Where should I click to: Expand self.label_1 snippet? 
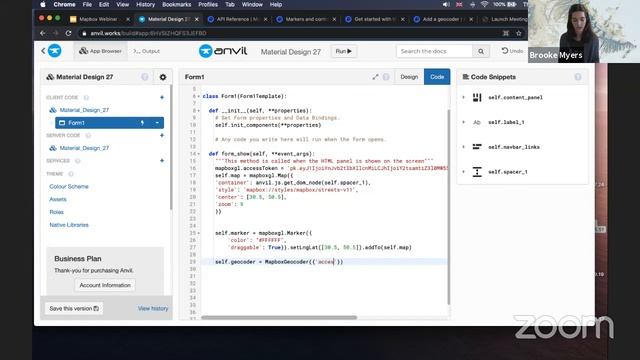[x=463, y=122]
